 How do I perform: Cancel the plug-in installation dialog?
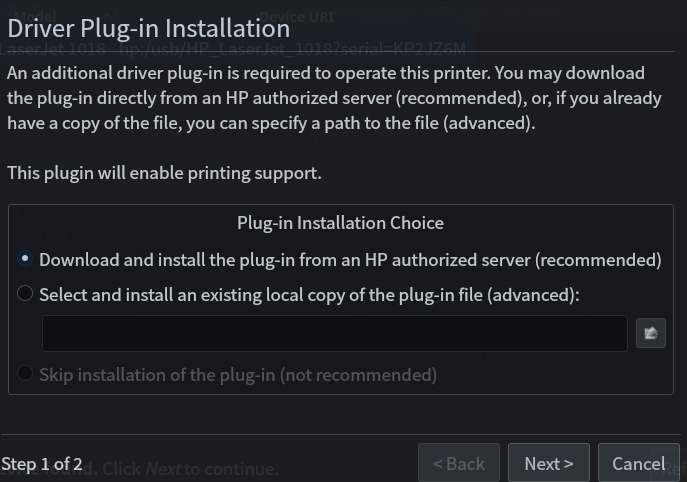click(x=638, y=463)
